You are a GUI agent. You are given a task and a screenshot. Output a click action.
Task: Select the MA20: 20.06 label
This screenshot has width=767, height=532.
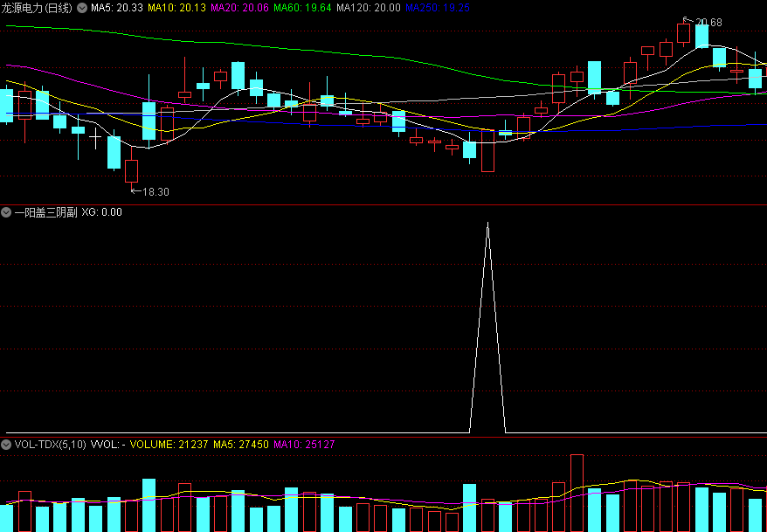239,8
